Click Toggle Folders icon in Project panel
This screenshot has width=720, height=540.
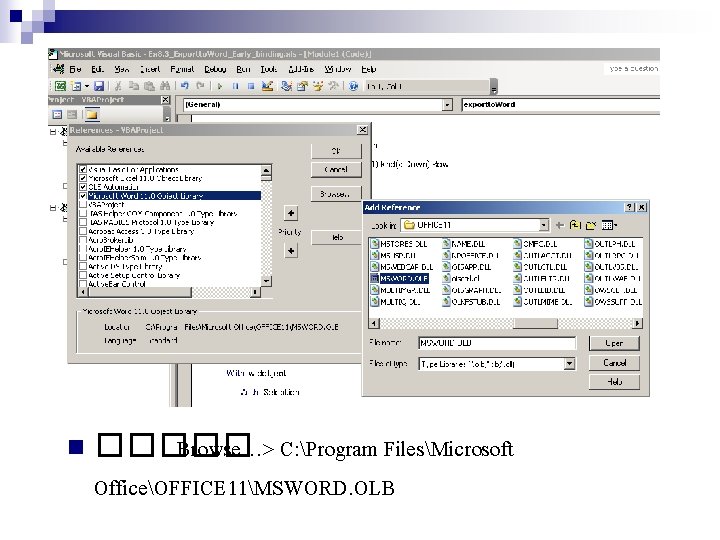coord(91,114)
